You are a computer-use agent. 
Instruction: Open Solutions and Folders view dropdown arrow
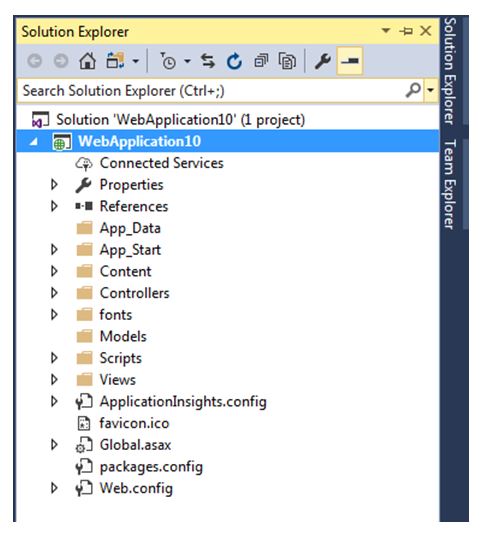(135, 61)
